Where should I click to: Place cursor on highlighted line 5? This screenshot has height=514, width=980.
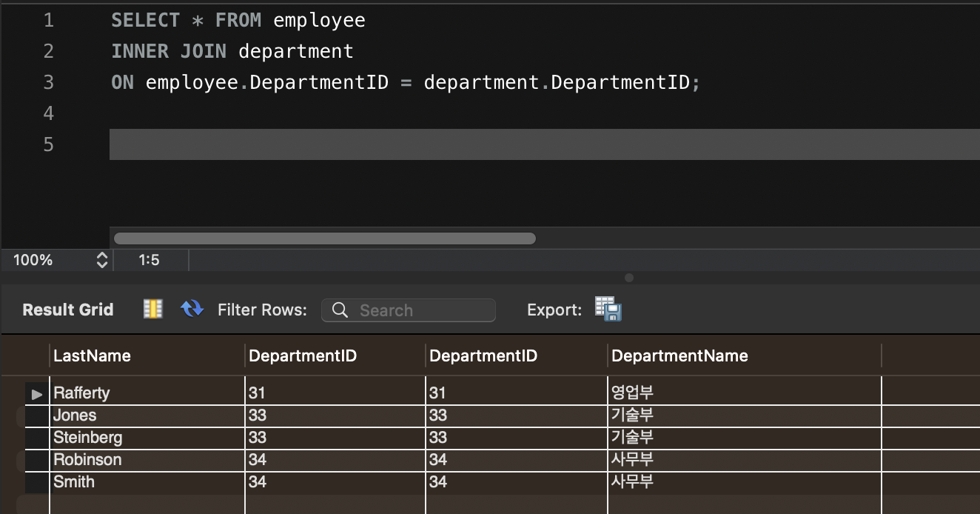click(545, 144)
